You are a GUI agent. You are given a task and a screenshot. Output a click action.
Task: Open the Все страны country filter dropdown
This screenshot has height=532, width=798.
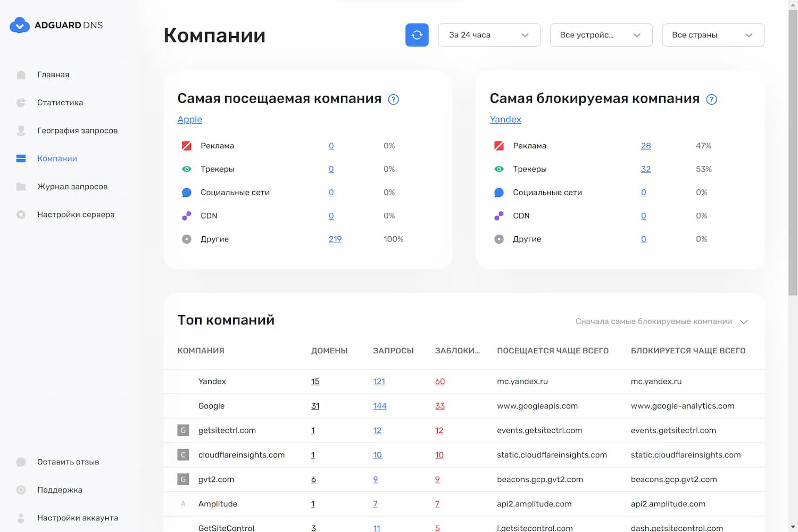[713, 35]
